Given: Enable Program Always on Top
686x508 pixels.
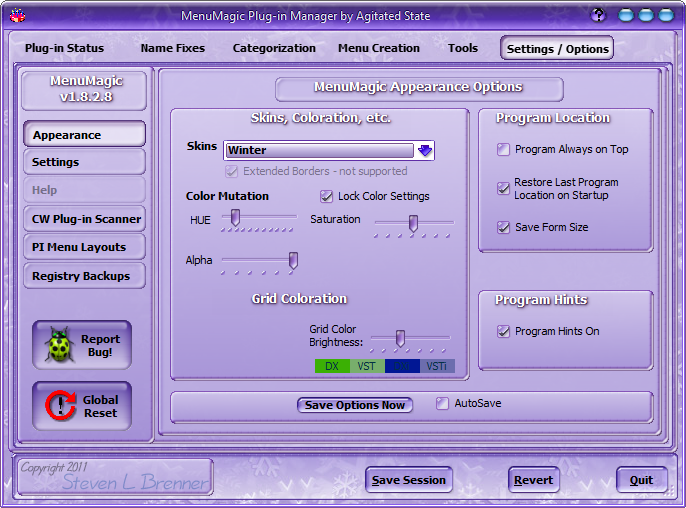Looking at the screenshot, I should [x=503, y=149].
